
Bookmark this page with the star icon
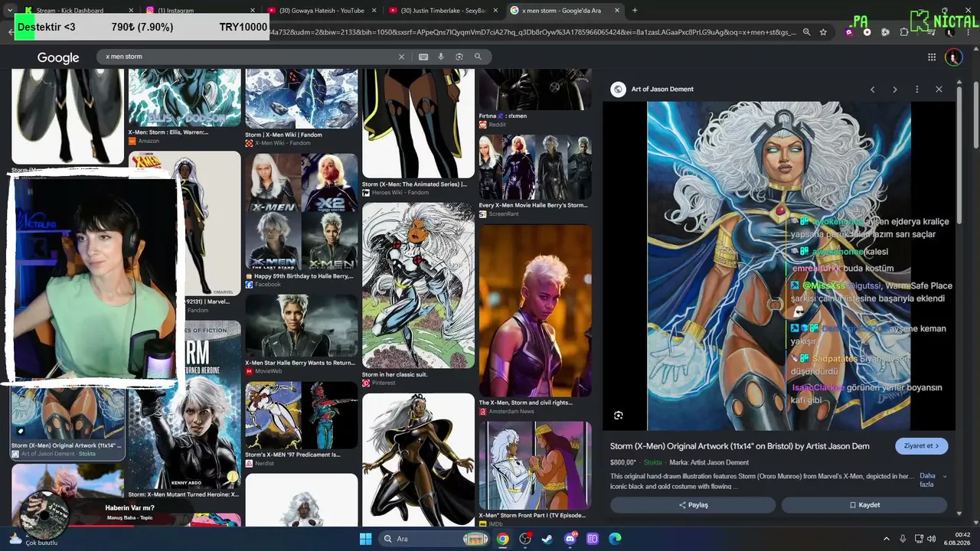823,32
